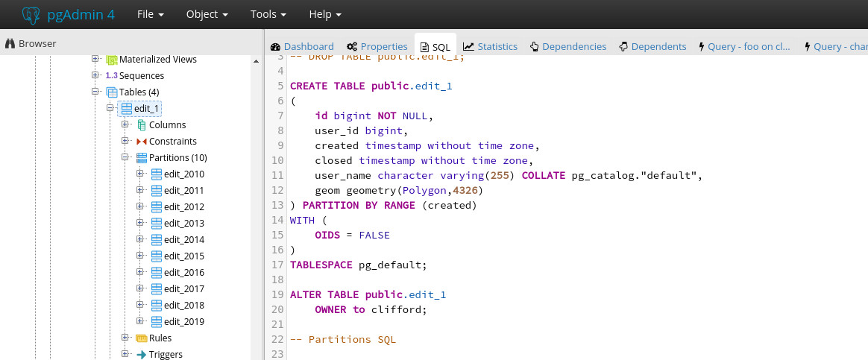Open the Object menu
Screen dimensions: 868x360
pos(207,14)
